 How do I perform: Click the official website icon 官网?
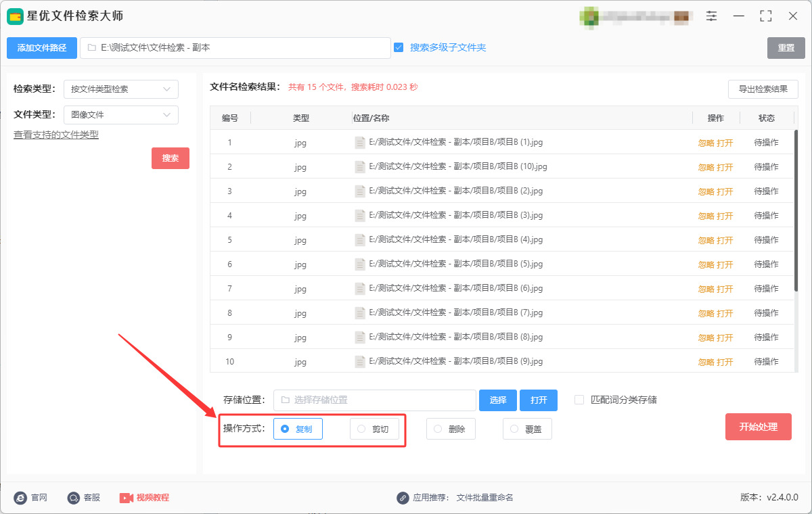(x=20, y=498)
